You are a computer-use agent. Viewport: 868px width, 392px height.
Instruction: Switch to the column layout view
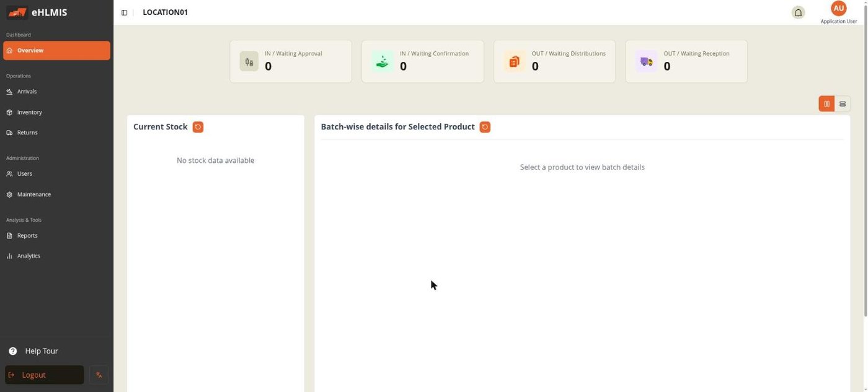[x=826, y=104]
